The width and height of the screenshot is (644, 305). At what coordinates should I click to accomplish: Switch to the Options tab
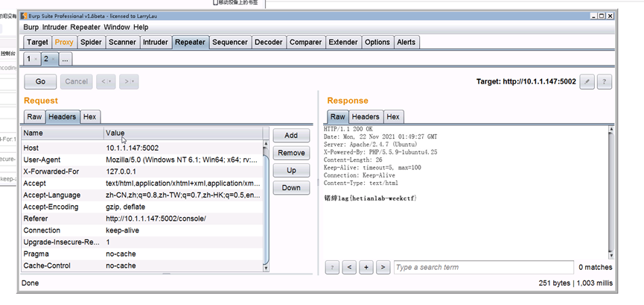pos(377,42)
